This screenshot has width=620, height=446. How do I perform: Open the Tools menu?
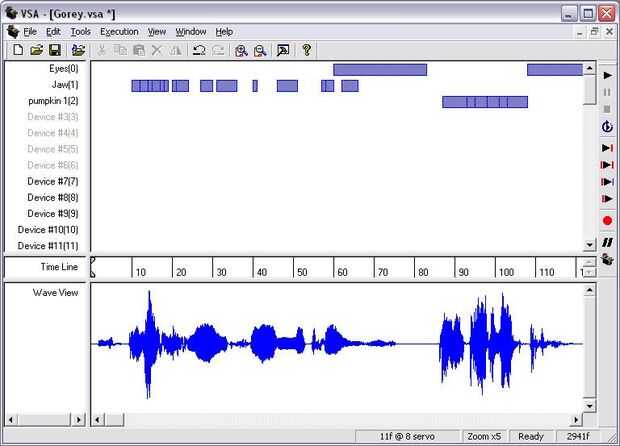coord(81,32)
